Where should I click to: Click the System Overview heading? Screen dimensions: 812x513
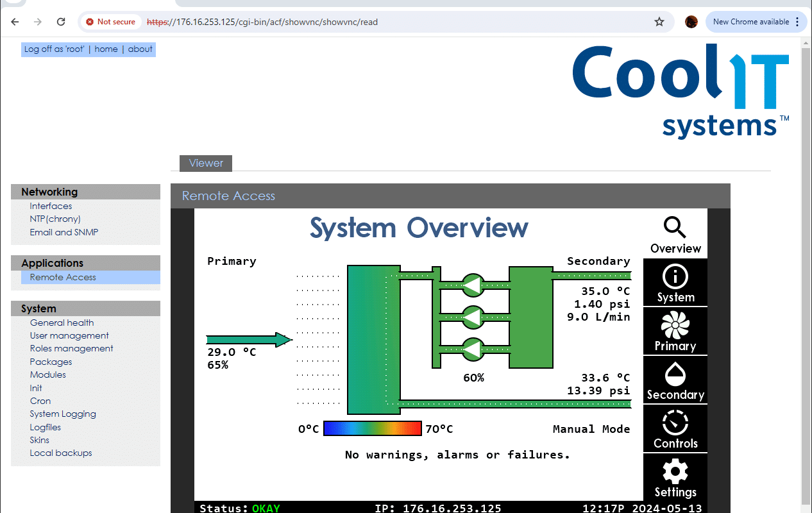coord(419,228)
